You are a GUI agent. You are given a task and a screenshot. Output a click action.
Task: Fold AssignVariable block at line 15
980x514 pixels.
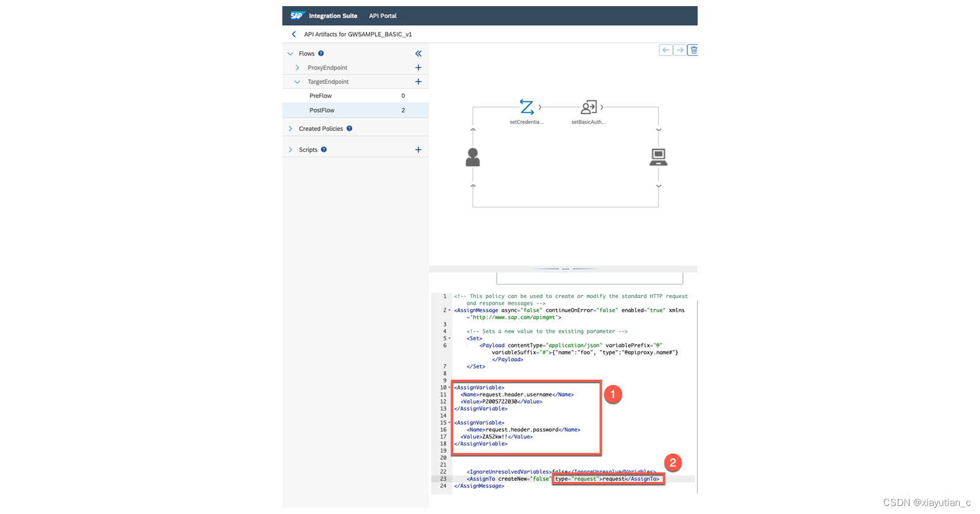[450, 423]
